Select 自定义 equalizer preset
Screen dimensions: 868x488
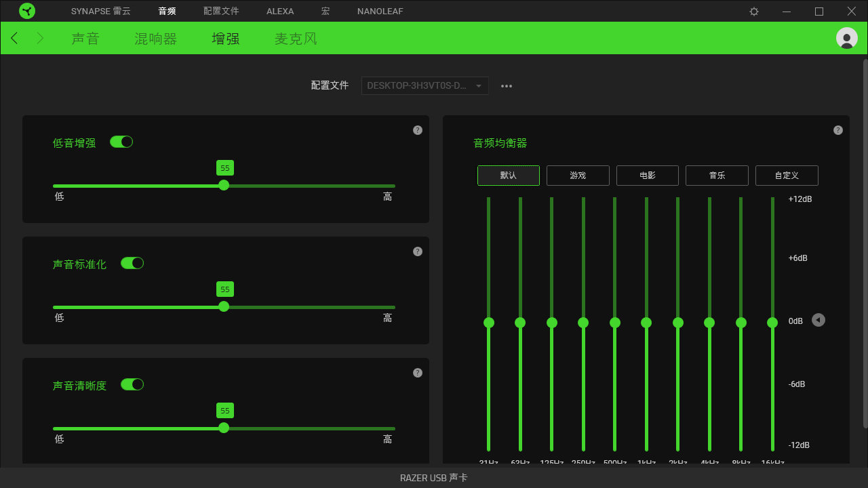click(x=787, y=176)
